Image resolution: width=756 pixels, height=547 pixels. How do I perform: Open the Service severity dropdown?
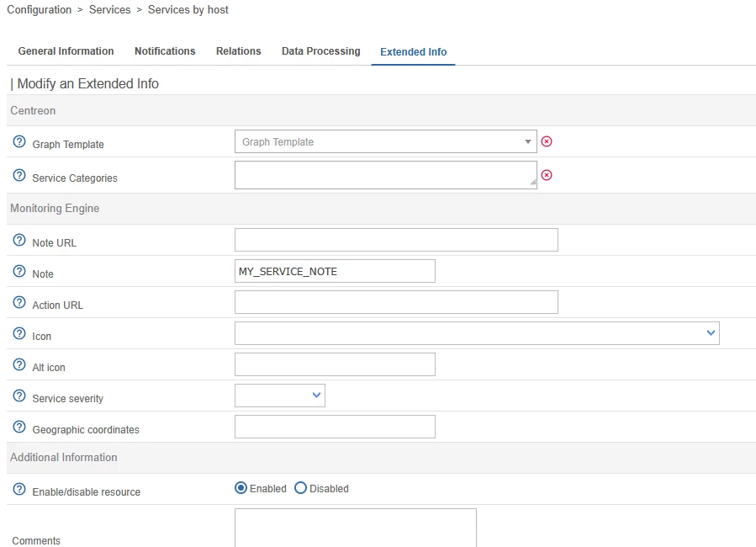(x=279, y=395)
